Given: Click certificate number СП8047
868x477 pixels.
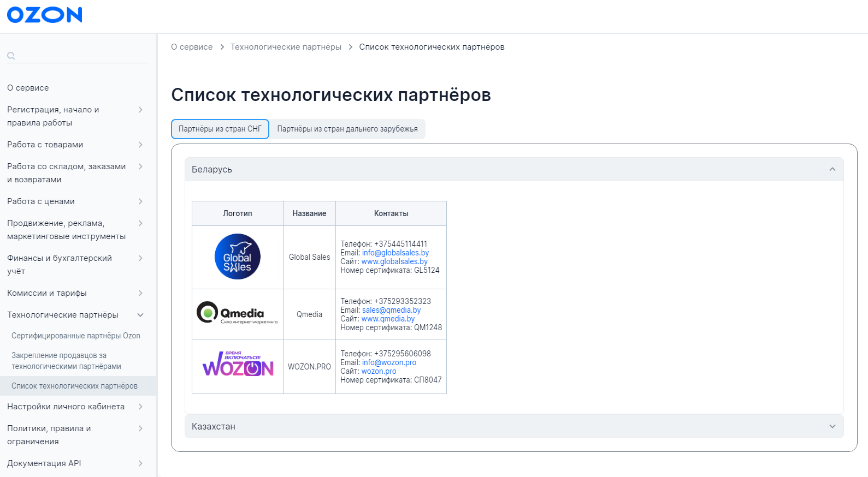Looking at the screenshot, I should click(x=428, y=380).
